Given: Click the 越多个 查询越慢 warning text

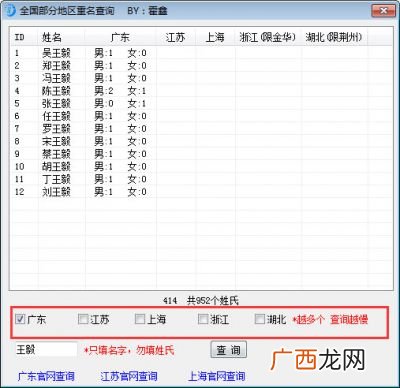Looking at the screenshot, I should 330,319.
